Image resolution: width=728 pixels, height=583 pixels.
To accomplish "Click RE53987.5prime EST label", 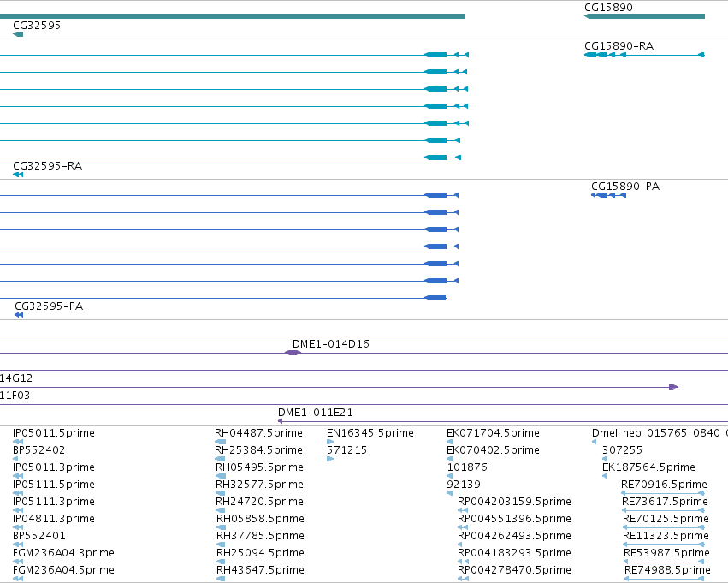I will (x=666, y=553).
